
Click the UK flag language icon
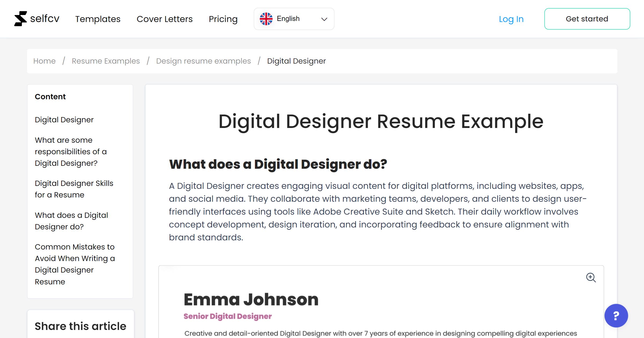(x=266, y=19)
